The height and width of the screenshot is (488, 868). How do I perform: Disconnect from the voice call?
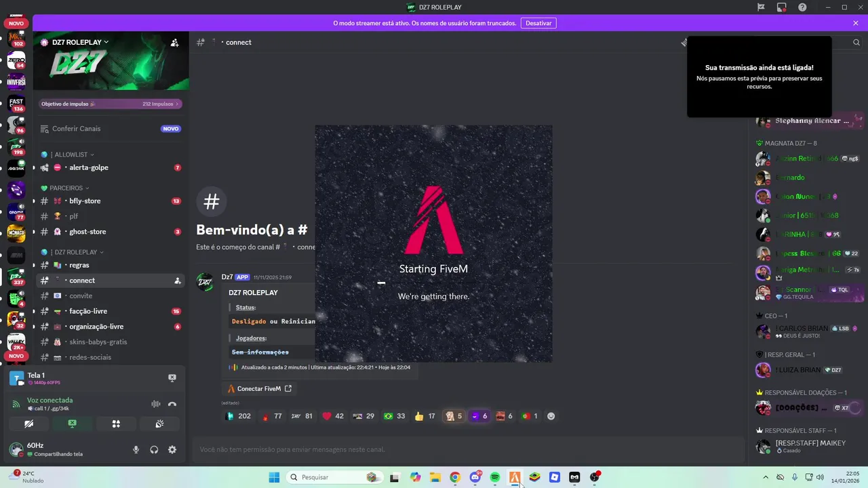[172, 404]
